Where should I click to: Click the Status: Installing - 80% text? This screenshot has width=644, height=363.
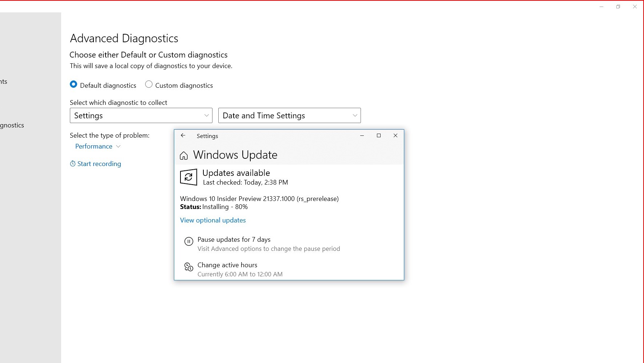point(214,207)
